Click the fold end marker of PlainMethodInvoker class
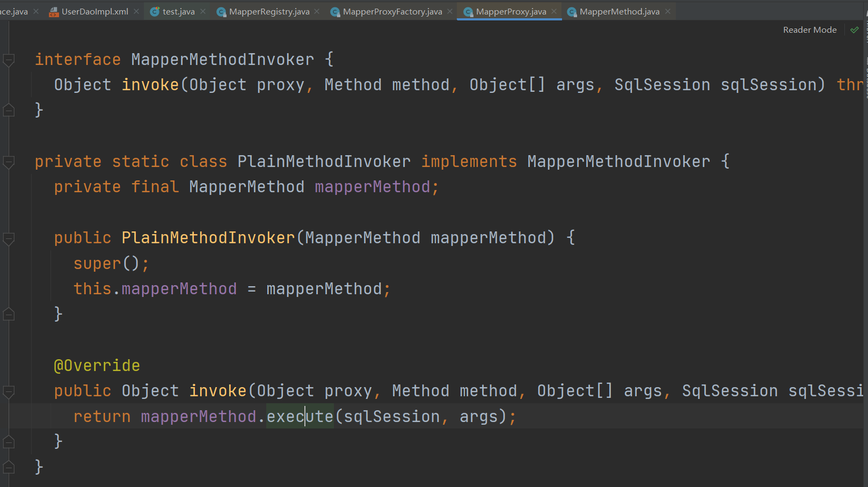 coord(9,467)
